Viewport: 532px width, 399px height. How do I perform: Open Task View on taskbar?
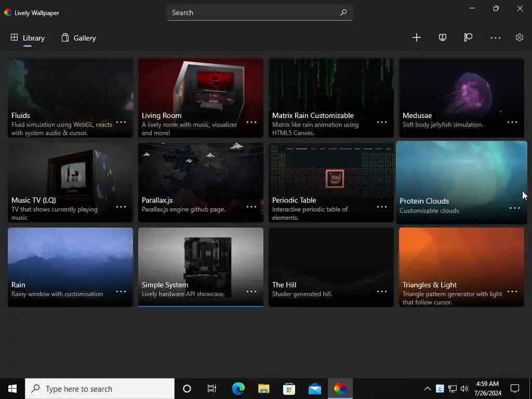tap(212, 389)
